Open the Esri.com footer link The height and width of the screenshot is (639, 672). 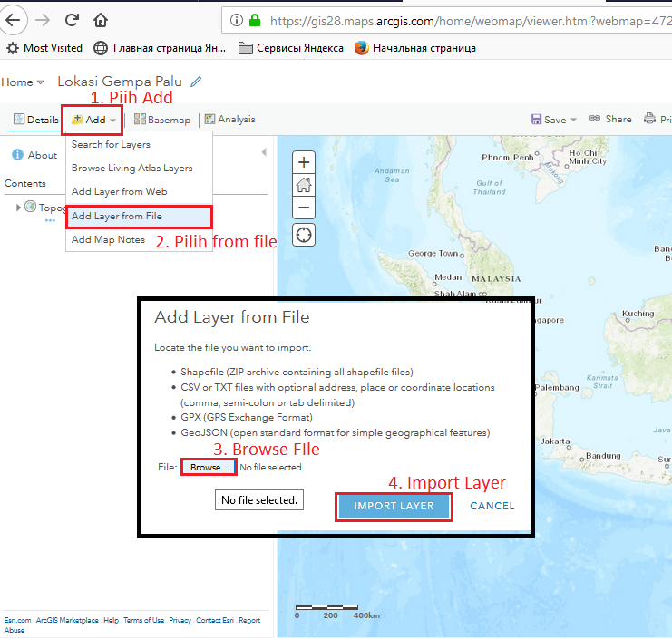pos(17,620)
